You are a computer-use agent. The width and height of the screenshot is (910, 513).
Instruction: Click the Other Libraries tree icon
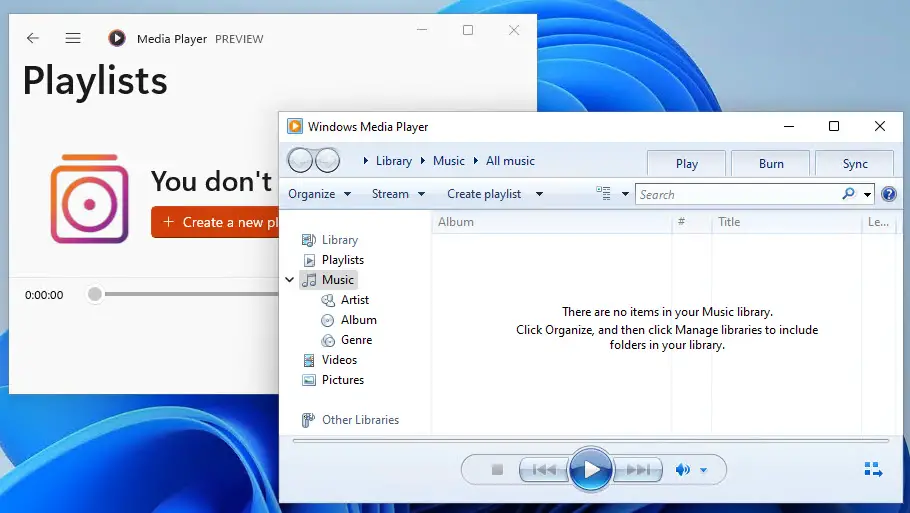tap(308, 420)
